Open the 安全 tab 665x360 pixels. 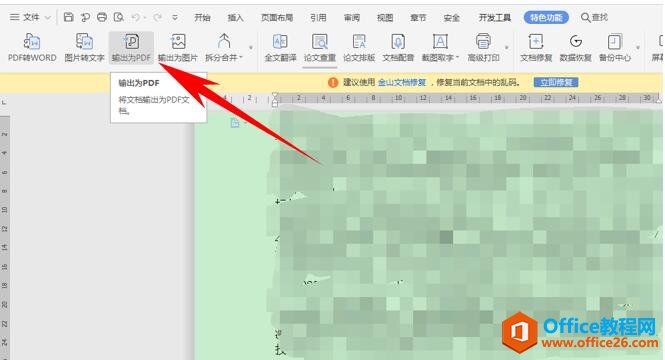pyautogui.click(x=452, y=17)
